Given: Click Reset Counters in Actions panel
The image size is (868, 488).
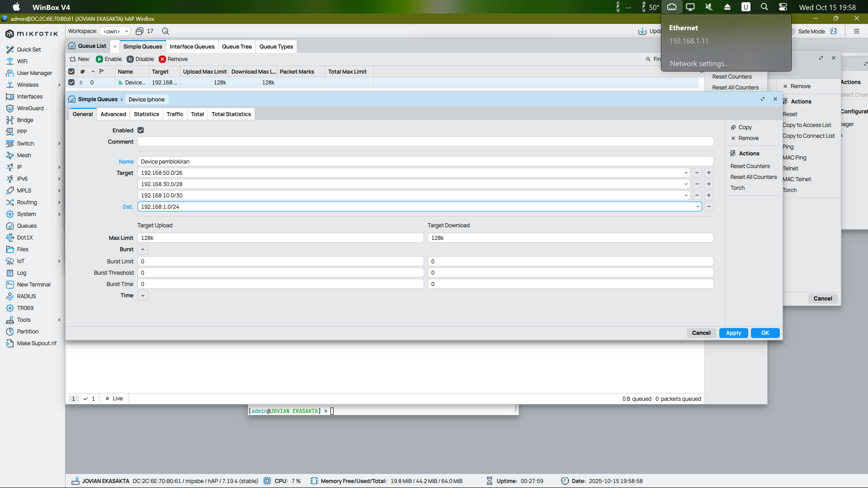Looking at the screenshot, I should pyautogui.click(x=750, y=166).
